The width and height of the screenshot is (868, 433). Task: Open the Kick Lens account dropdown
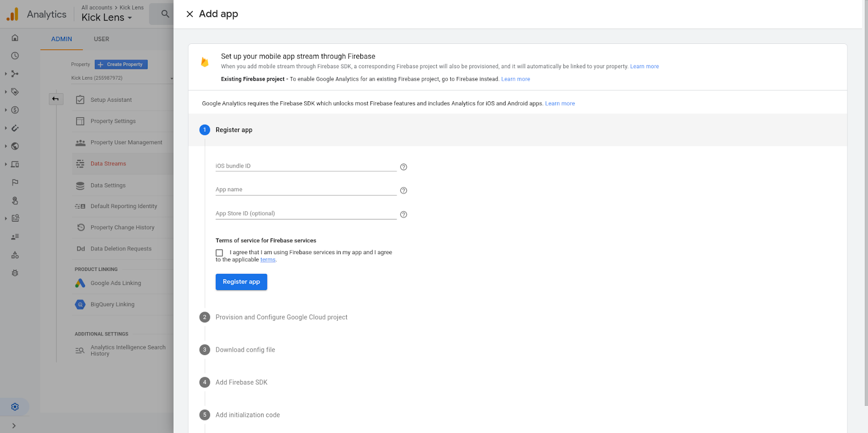pos(107,17)
